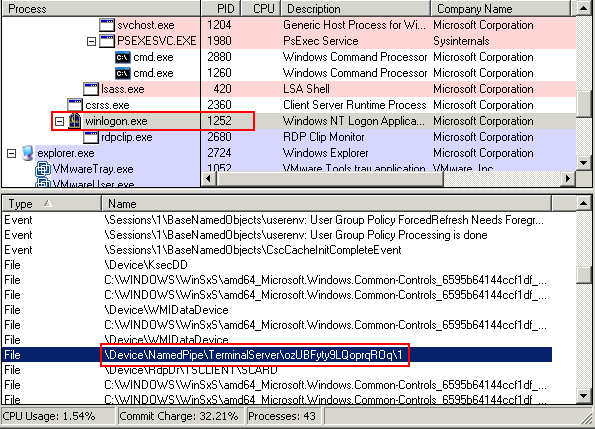The height and width of the screenshot is (429, 595).
Task: Sort by the Description column header
Action: coord(356,8)
